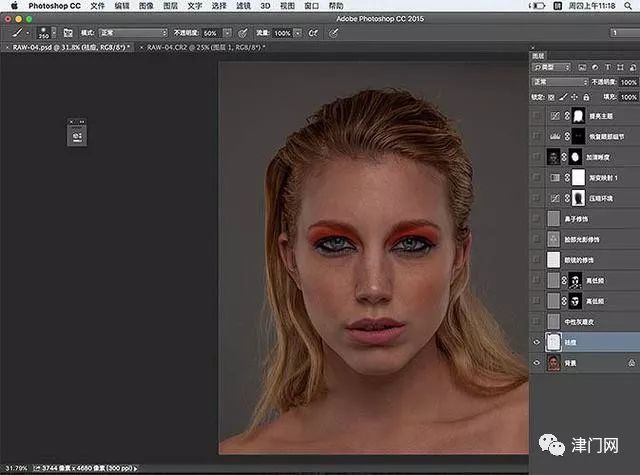
Task: Click layer 不透明度 100% field
Action: tap(629, 82)
